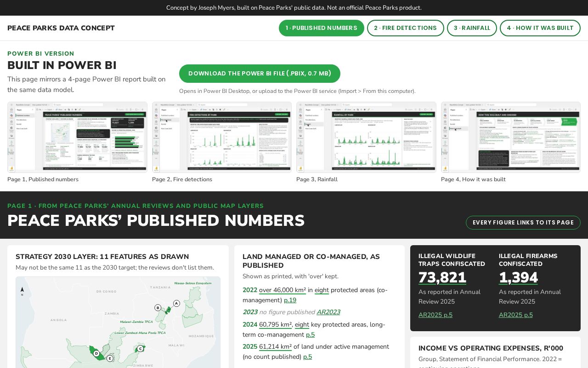
Task: Click the 73,821 traps confiscated figure
Action: 442,278
